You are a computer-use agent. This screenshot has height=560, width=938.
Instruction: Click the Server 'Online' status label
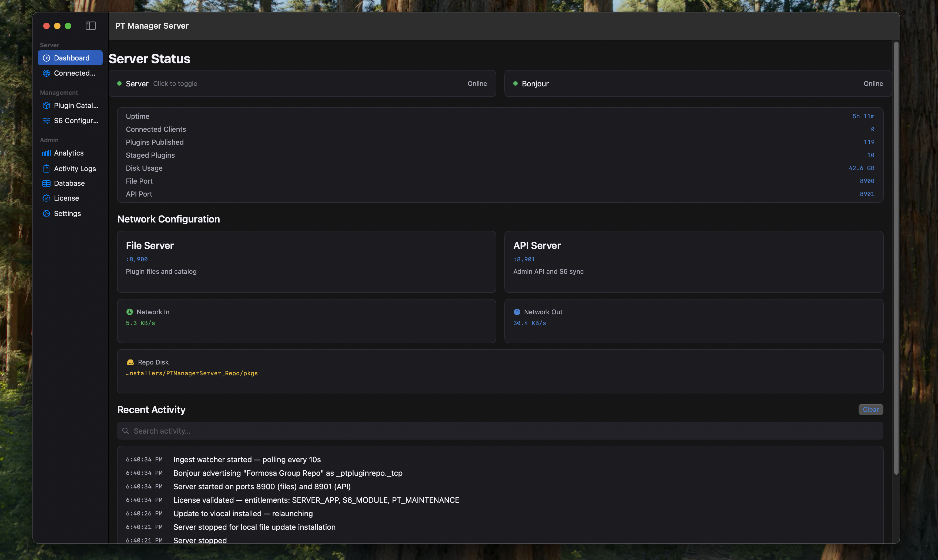(x=477, y=84)
